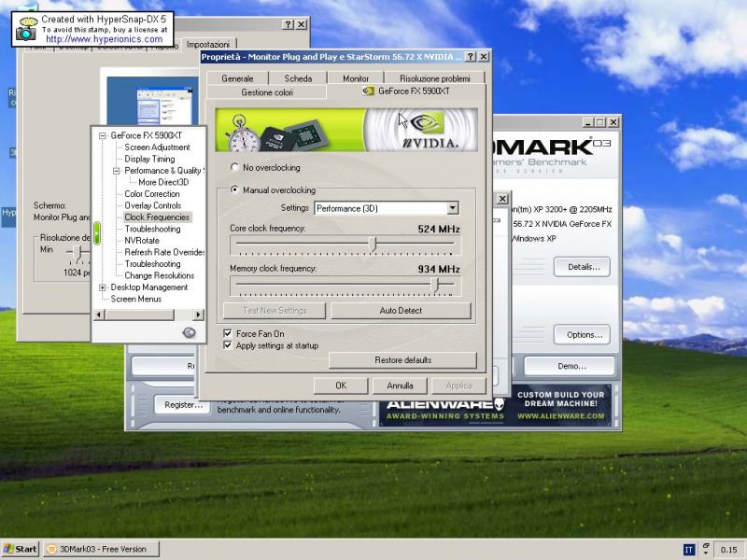Viewport: 747px width, 560px height.
Task: Open More Direct3D in the tree
Action: click(x=163, y=182)
